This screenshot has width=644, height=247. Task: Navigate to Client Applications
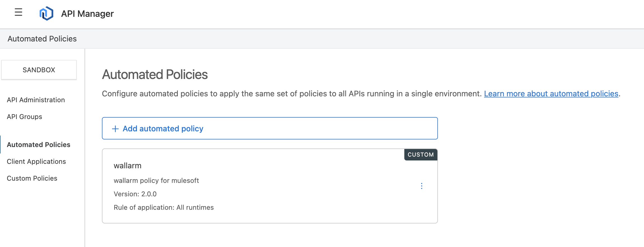point(36,162)
